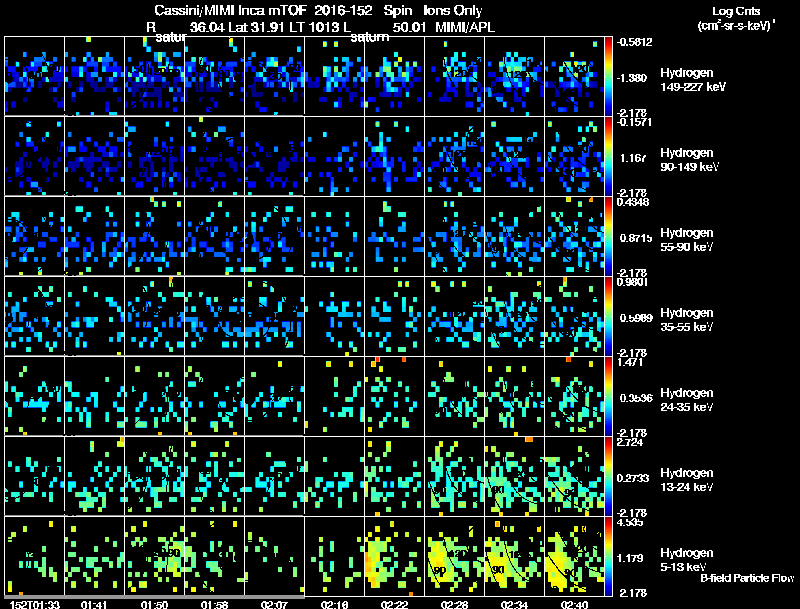Click the Ions Only text in title
This screenshot has height=609, width=800.
(x=453, y=10)
